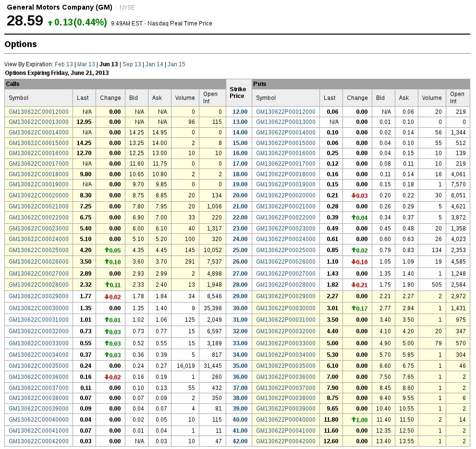Click the up arrow in 40.00 put change
The image size is (476, 449).
pos(354,420)
